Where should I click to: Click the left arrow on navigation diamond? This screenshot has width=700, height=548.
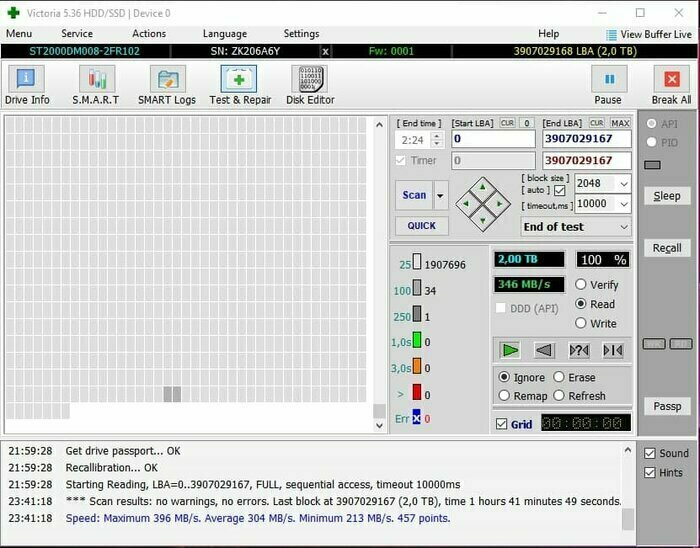467,204
